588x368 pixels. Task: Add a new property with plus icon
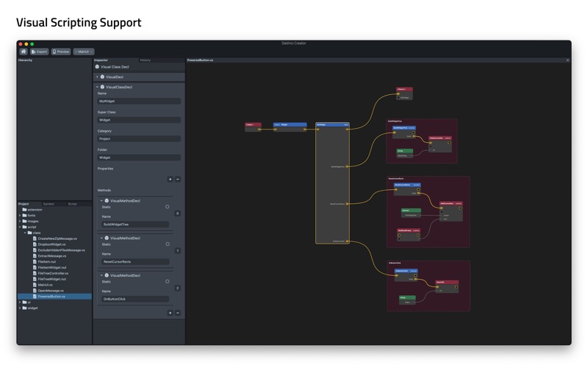click(x=171, y=179)
